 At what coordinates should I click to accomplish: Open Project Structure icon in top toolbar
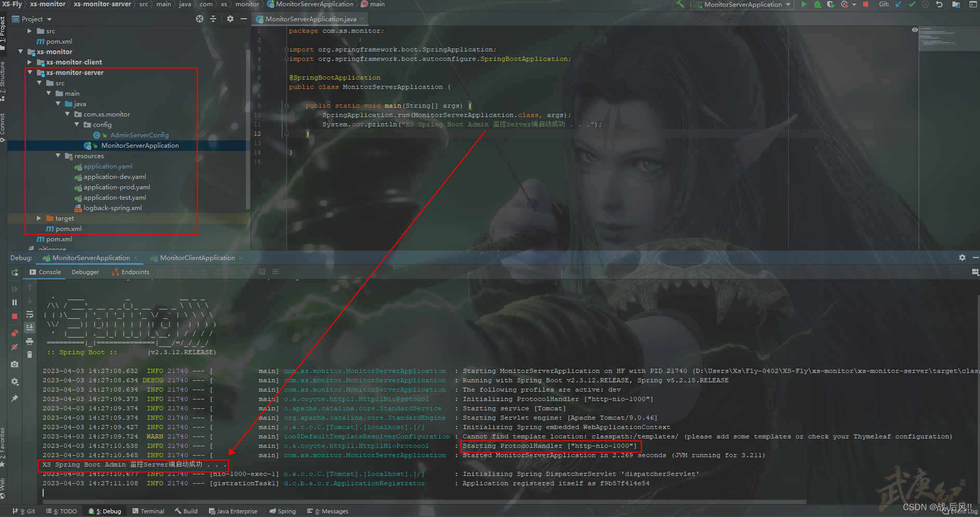coord(956,4)
